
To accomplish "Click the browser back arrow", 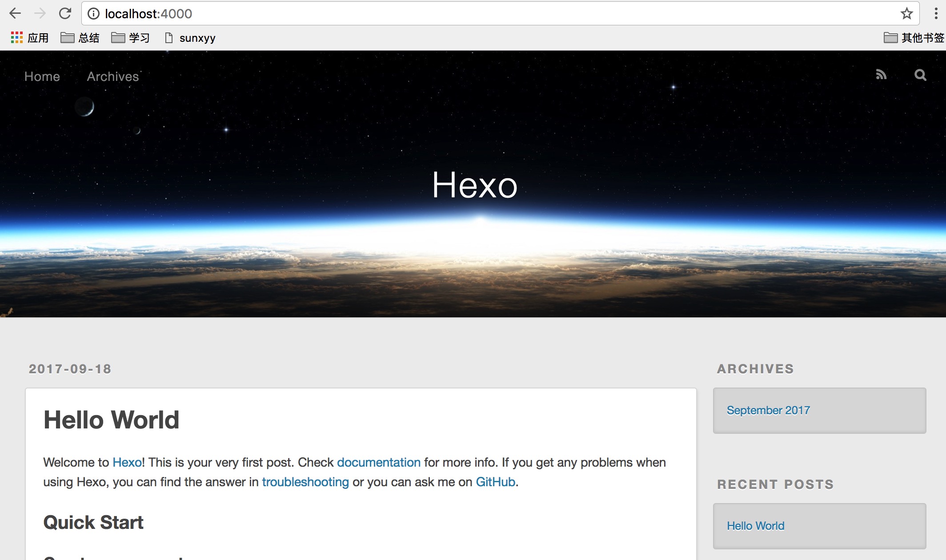I will coord(15,13).
